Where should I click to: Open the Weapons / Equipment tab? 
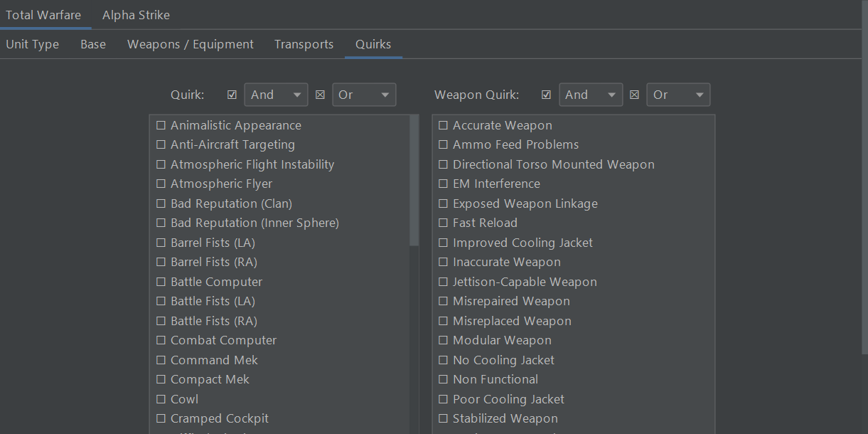pos(190,43)
